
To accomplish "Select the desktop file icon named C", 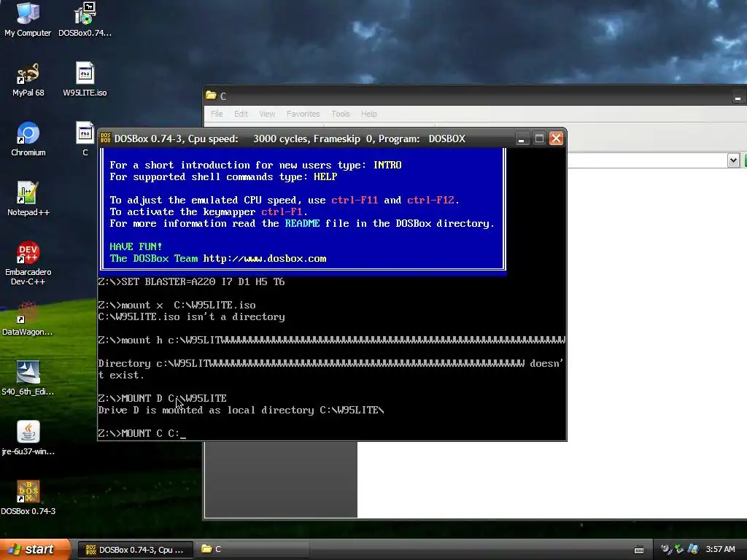I will (x=85, y=139).
